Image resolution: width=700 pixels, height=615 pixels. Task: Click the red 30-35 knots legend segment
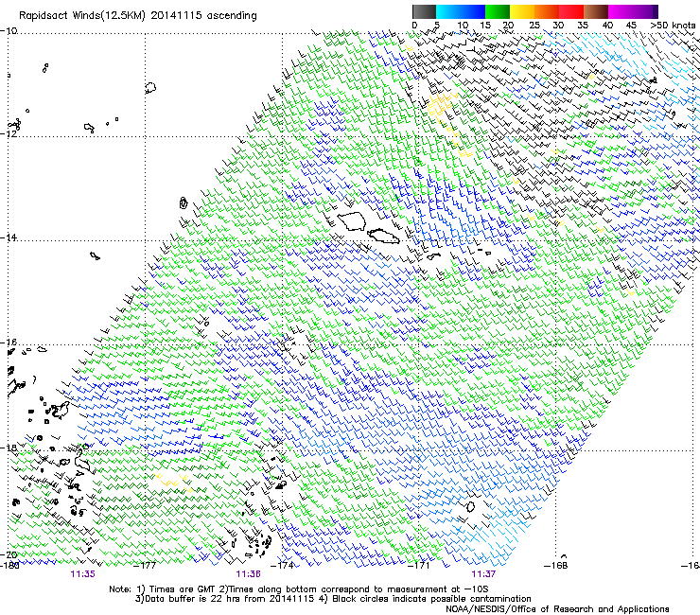(x=571, y=11)
